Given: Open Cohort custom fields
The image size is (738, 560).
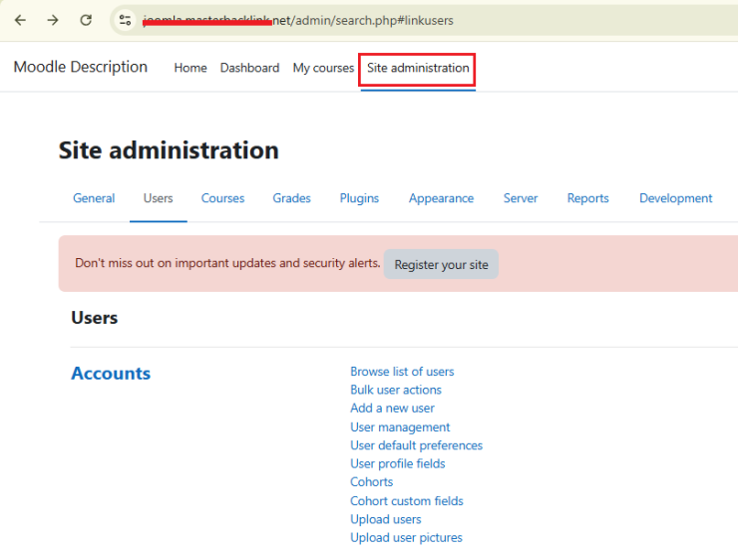Looking at the screenshot, I should (407, 501).
